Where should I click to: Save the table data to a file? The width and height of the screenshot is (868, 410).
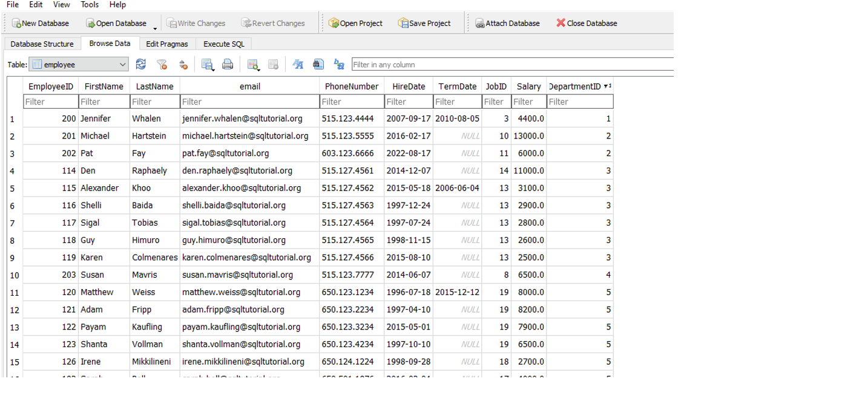click(x=208, y=63)
